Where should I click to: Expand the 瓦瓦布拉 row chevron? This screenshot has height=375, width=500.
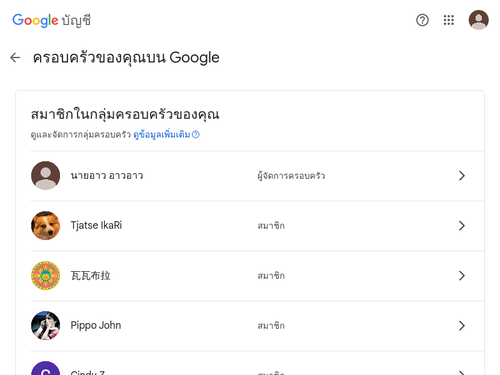click(462, 276)
